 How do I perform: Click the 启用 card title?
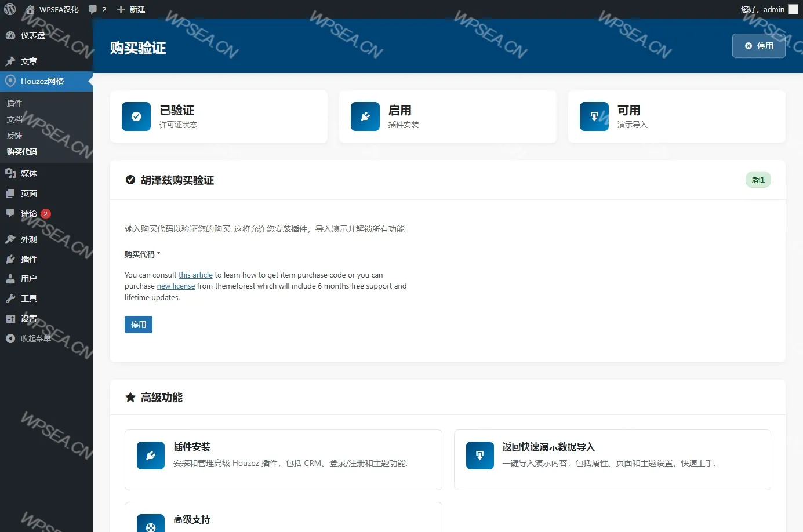[x=400, y=110]
